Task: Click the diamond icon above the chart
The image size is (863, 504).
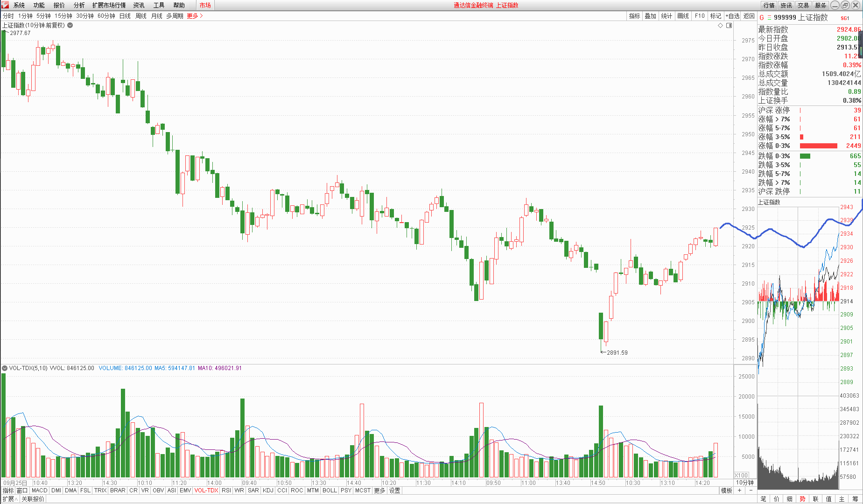Action: coord(720,25)
